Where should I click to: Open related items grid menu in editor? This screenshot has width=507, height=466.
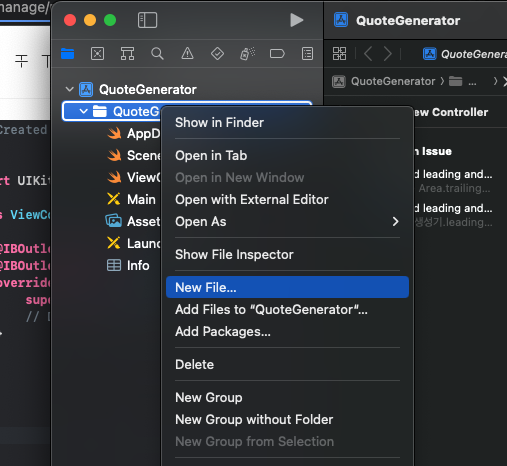click(339, 54)
